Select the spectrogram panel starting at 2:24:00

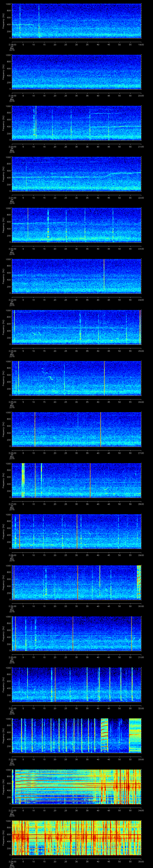[x=77, y=327]
